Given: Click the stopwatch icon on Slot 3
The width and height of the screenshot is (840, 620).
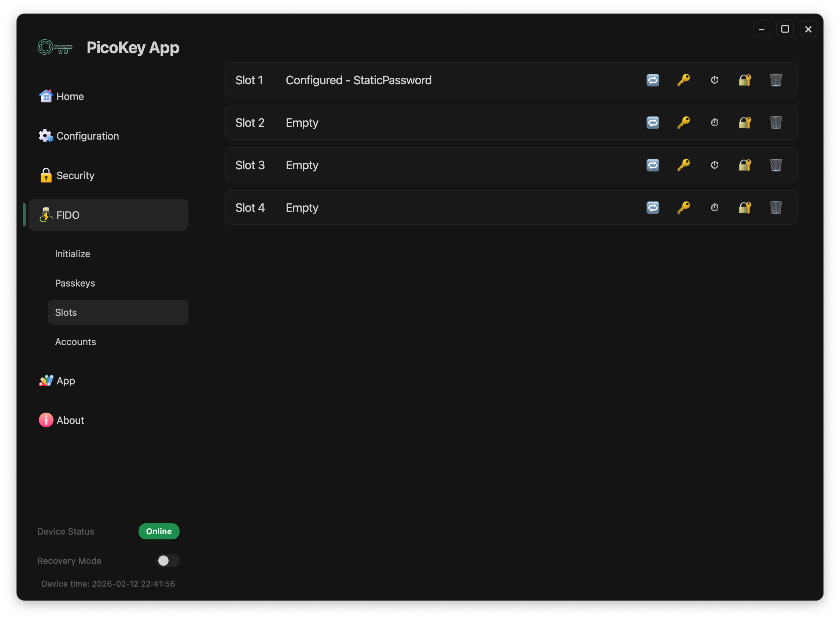Looking at the screenshot, I should (x=715, y=165).
